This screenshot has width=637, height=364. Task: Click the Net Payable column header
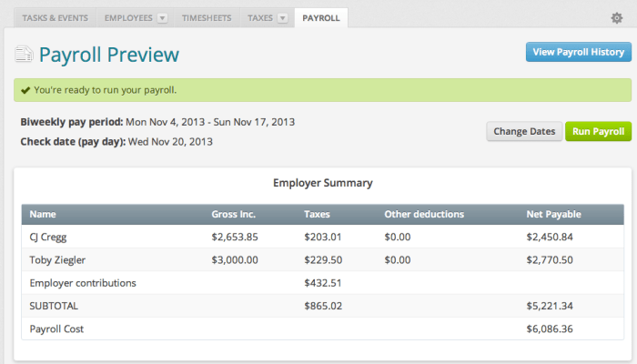pyautogui.click(x=553, y=214)
